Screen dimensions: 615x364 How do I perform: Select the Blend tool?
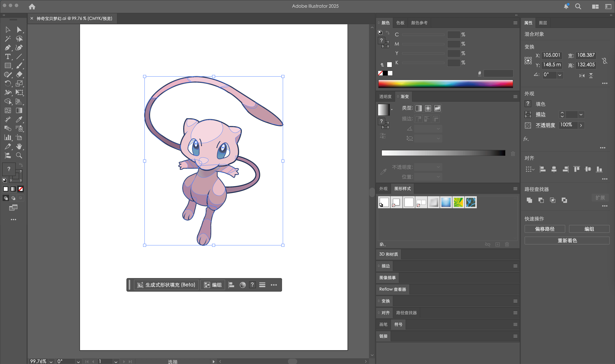[x=8, y=128]
